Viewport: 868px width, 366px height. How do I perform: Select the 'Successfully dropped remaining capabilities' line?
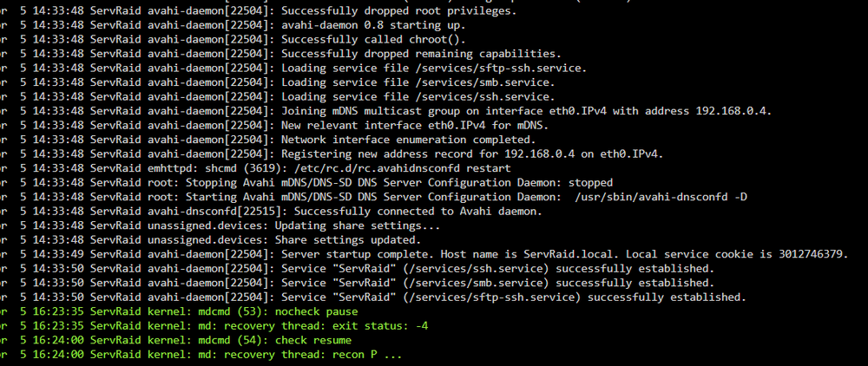click(x=281, y=54)
